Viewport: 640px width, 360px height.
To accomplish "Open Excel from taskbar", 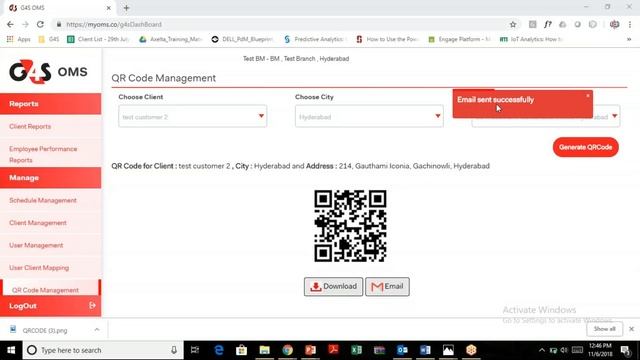I will [356, 350].
